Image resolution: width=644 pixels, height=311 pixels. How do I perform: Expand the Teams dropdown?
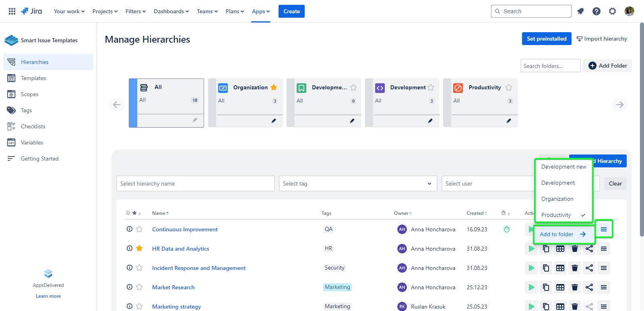(207, 11)
